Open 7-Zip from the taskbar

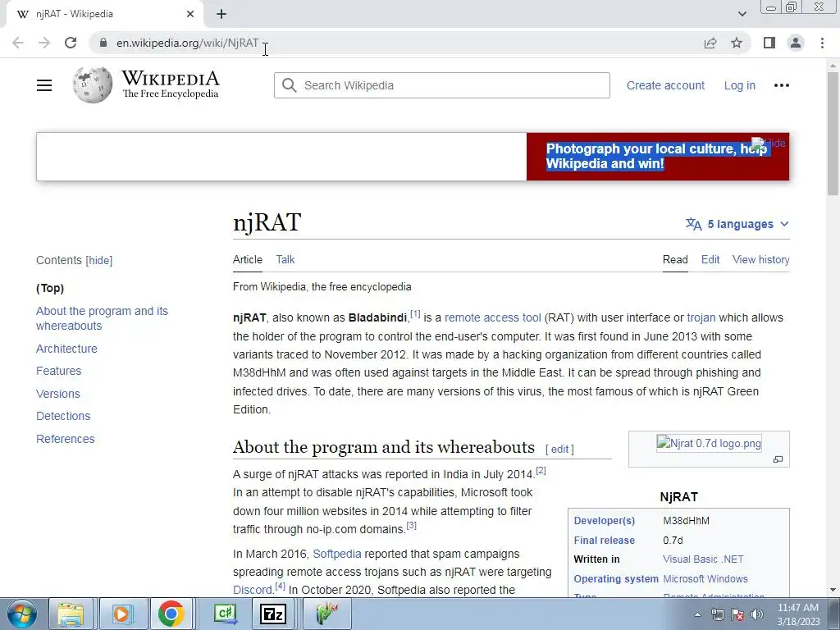point(273,614)
